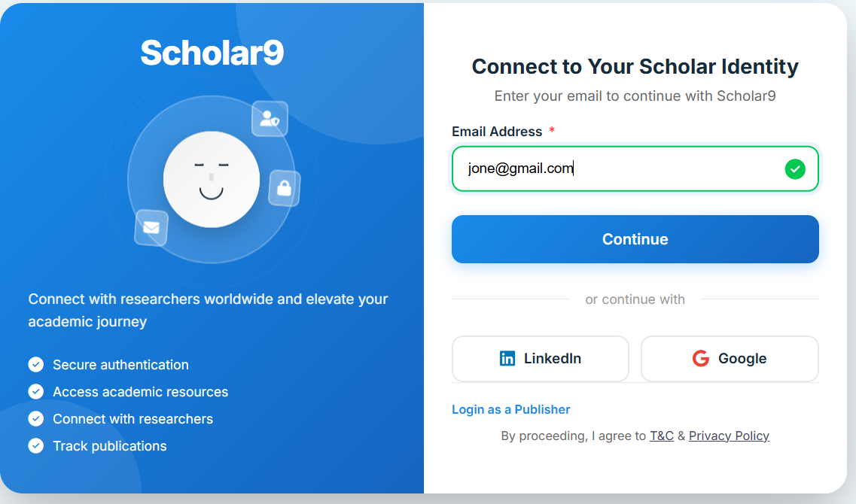Viewport: 856px width, 504px height.
Task: Open the Privacy Policy link
Action: pos(729,436)
